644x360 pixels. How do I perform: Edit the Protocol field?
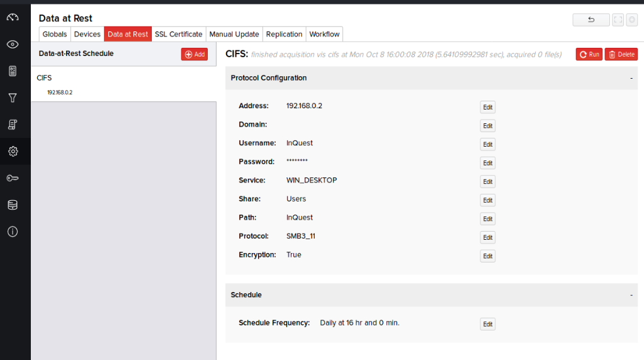click(x=487, y=237)
